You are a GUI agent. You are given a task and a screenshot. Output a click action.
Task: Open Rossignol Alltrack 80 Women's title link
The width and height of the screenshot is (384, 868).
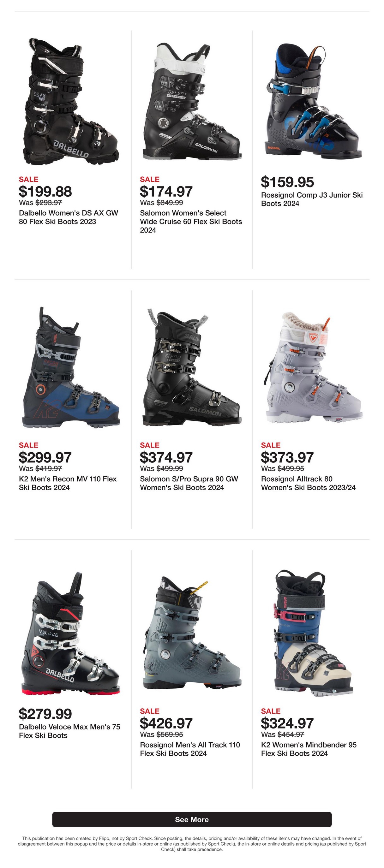pyautogui.click(x=308, y=483)
